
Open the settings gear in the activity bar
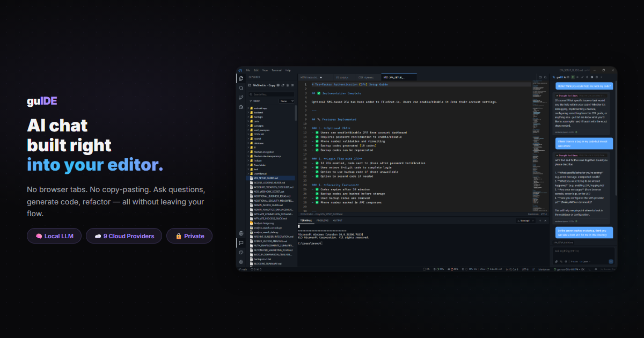241,262
